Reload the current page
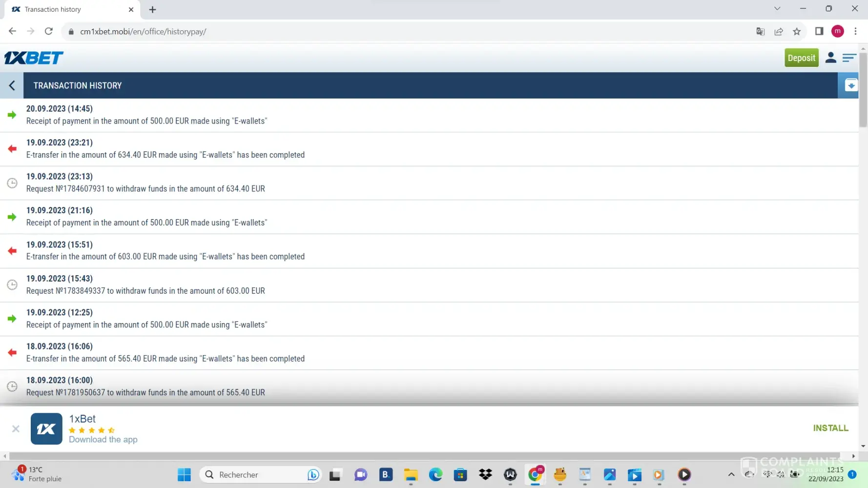Image resolution: width=868 pixels, height=488 pixels. coord(48,32)
